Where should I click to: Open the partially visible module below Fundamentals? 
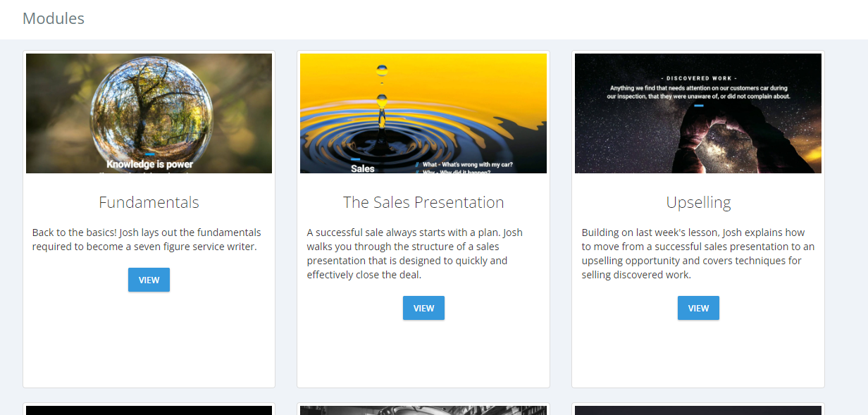point(149,410)
